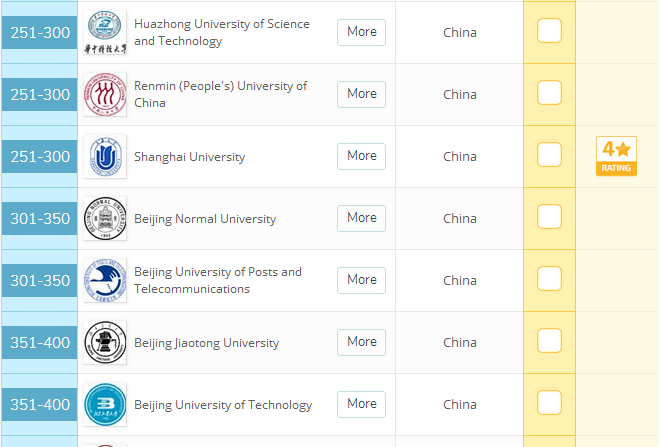Click the 4-star rating badge
660x447 pixels.
[616, 156]
